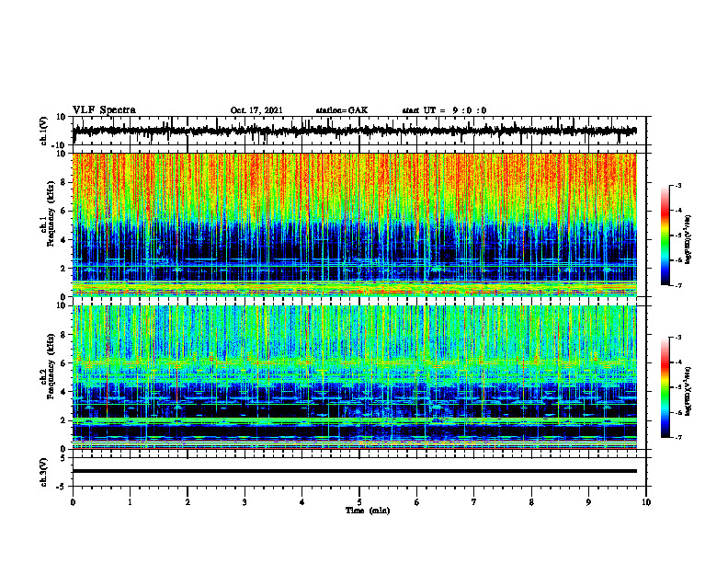Click the ch.3 flat black signal line
728x563 pixels.
(355, 471)
